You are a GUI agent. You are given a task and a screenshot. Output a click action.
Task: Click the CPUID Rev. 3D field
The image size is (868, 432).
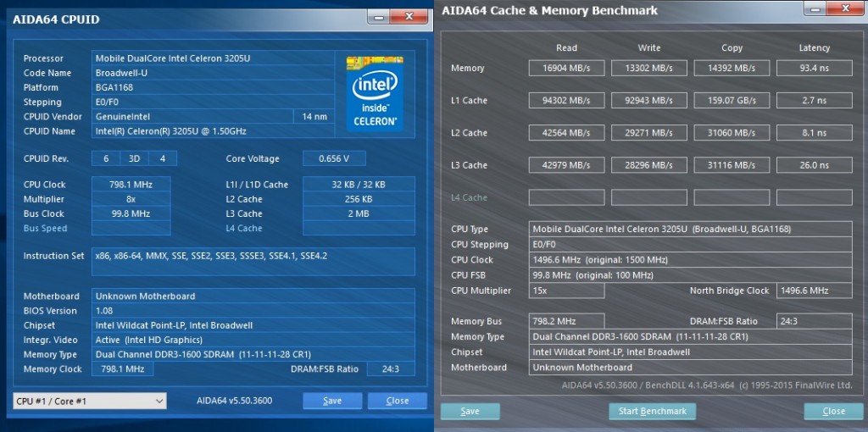[135, 158]
